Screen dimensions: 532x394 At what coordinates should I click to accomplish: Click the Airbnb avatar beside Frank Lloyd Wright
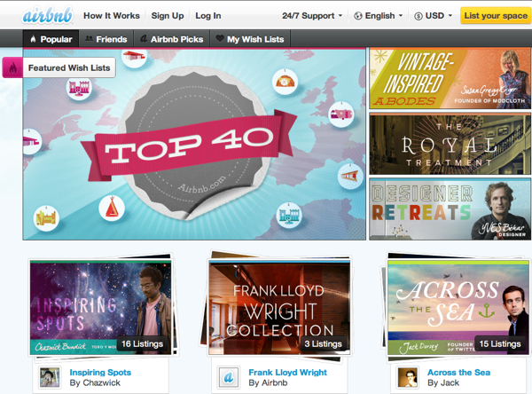click(x=229, y=377)
